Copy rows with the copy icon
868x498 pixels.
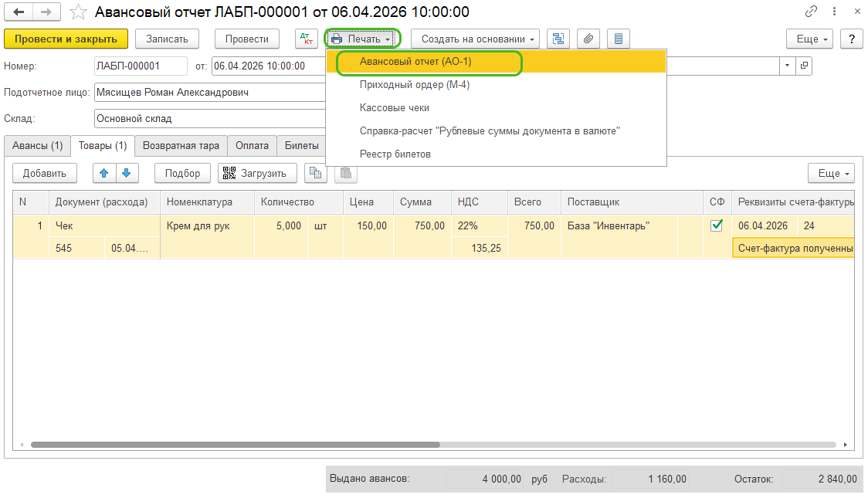pyautogui.click(x=316, y=173)
